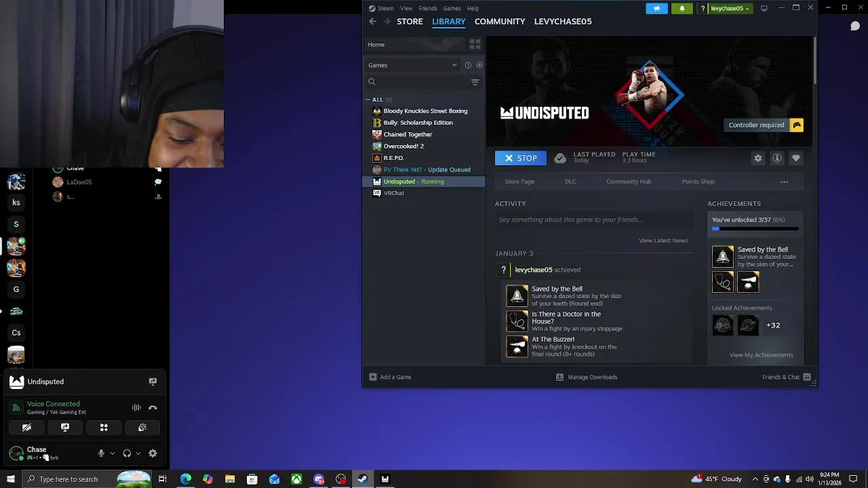Sort library by recent activity clock icon
This screenshot has width=868, height=488.
468,65
